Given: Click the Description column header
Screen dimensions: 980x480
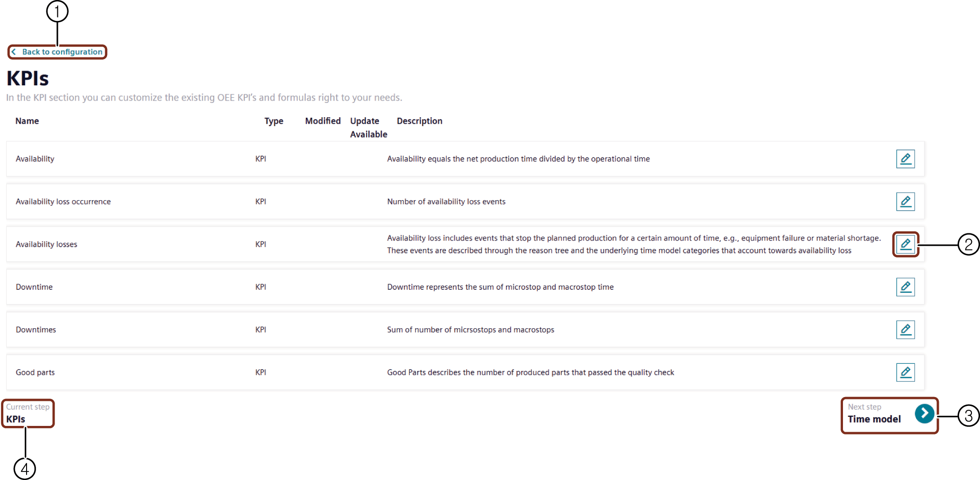Looking at the screenshot, I should tap(420, 121).
